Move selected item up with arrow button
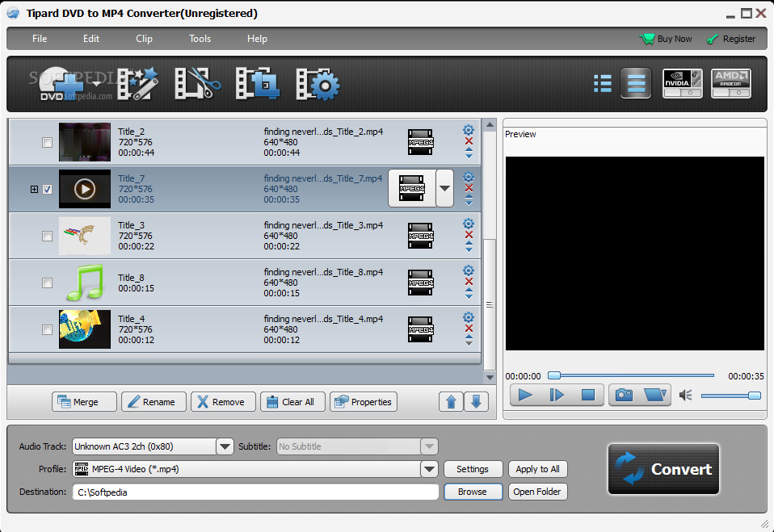774x532 pixels. pyautogui.click(x=451, y=402)
